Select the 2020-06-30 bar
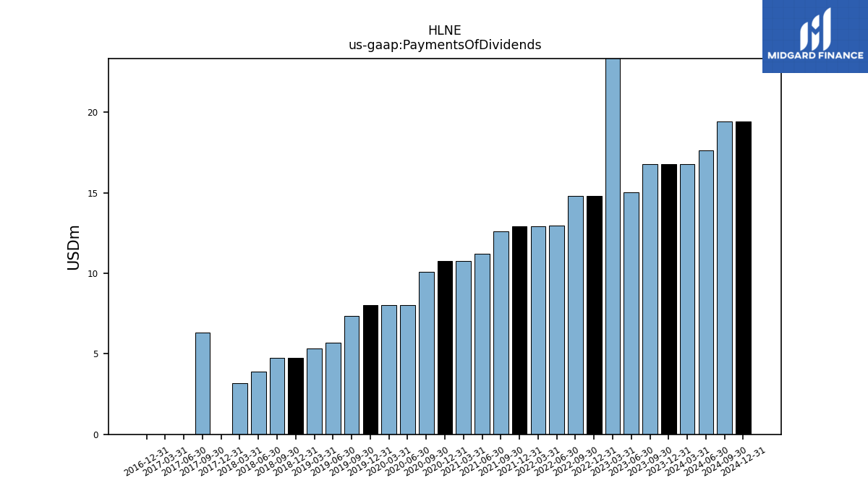 point(407,369)
